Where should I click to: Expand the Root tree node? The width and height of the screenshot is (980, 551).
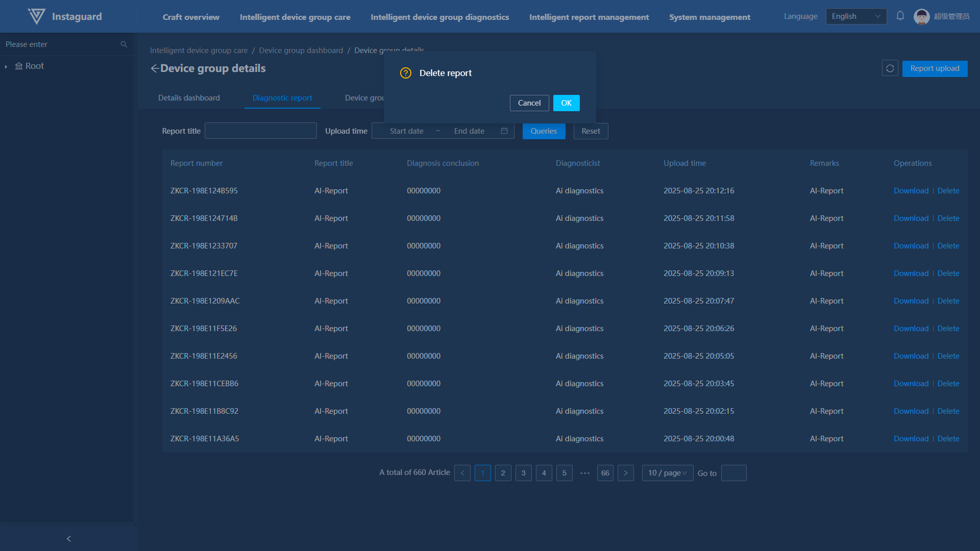click(6, 66)
